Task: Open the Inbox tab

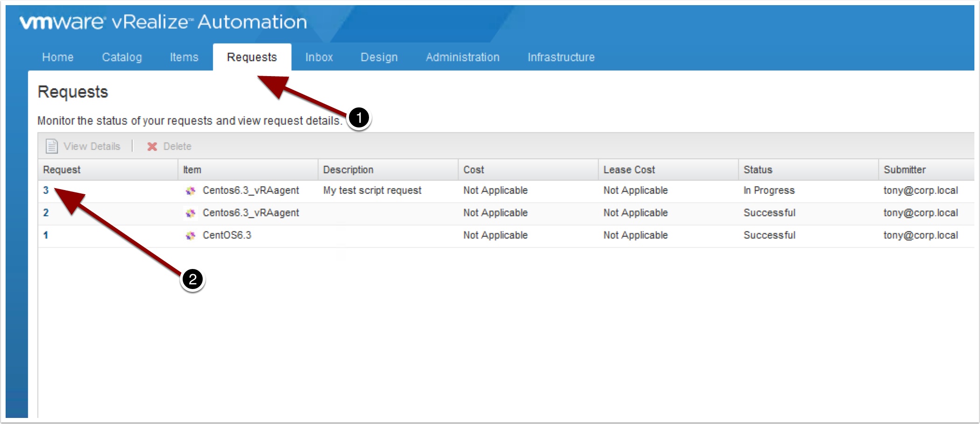Action: click(x=319, y=57)
